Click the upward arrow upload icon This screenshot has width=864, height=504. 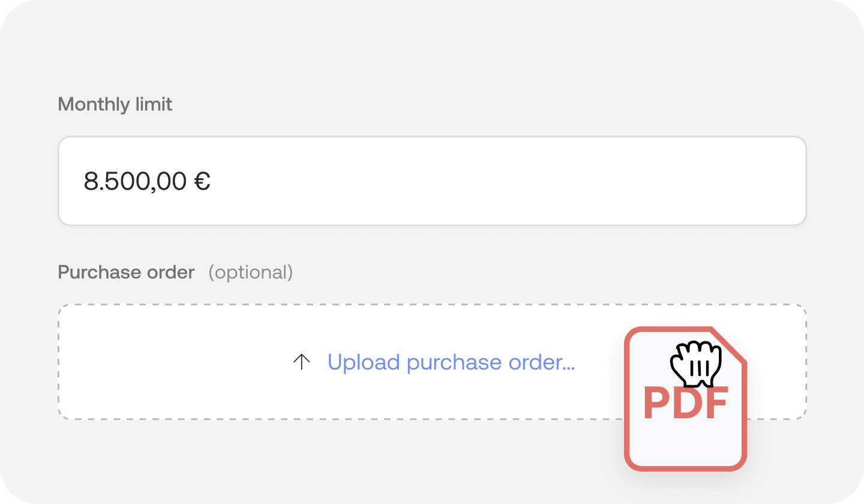coord(301,362)
